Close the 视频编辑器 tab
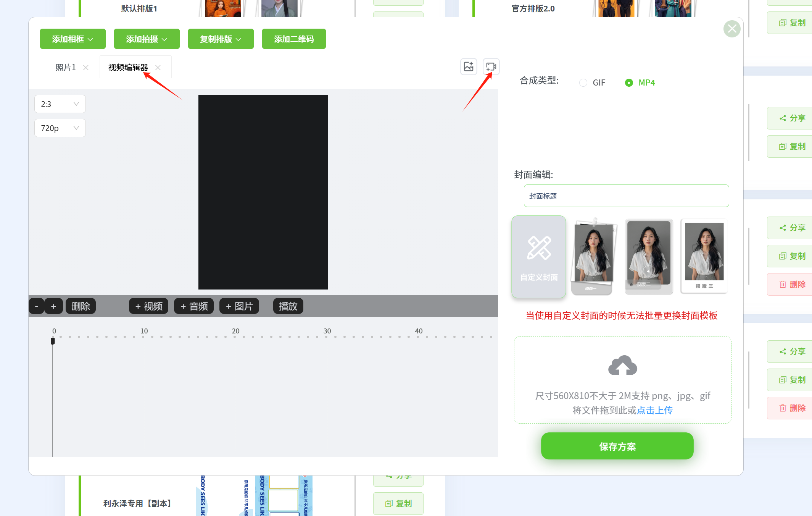The height and width of the screenshot is (516, 812). [158, 68]
